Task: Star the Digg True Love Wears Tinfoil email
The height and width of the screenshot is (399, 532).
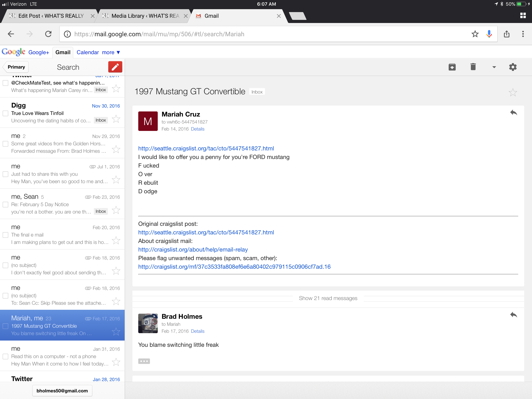Action: (116, 119)
